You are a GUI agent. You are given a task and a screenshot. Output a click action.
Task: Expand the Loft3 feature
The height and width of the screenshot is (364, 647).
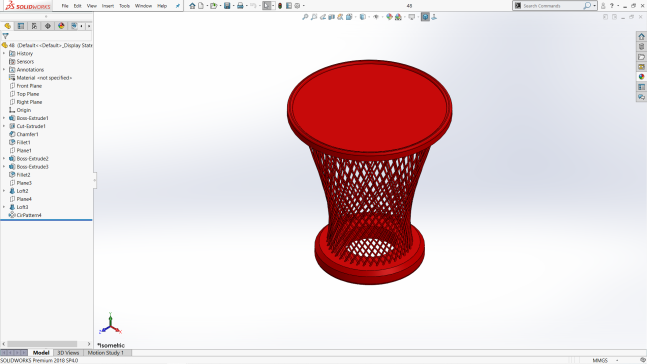4,207
